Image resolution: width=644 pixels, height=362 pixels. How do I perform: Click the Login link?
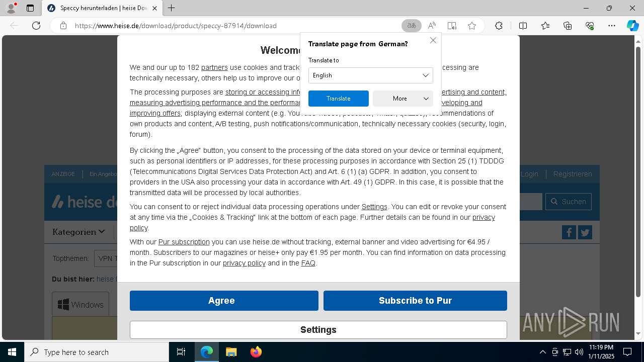[x=529, y=174]
